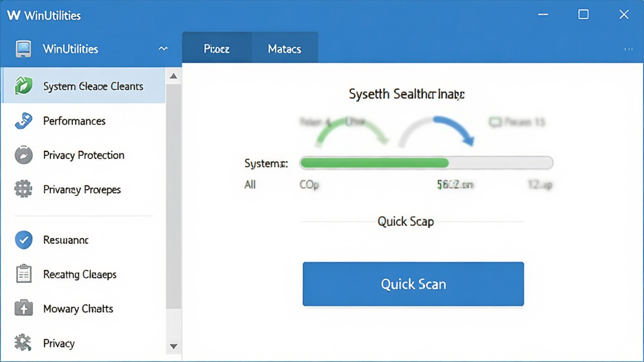Click the blue checkmark Resuanc icon
The width and height of the screenshot is (644, 362).
point(23,239)
